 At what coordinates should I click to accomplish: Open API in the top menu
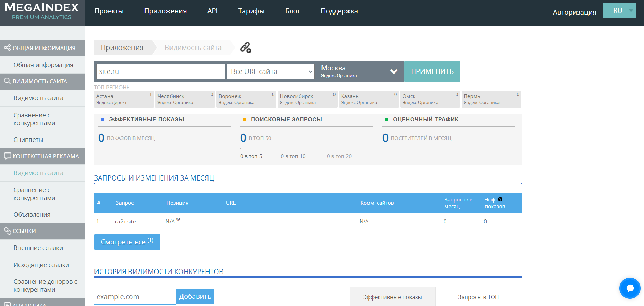coord(212,11)
